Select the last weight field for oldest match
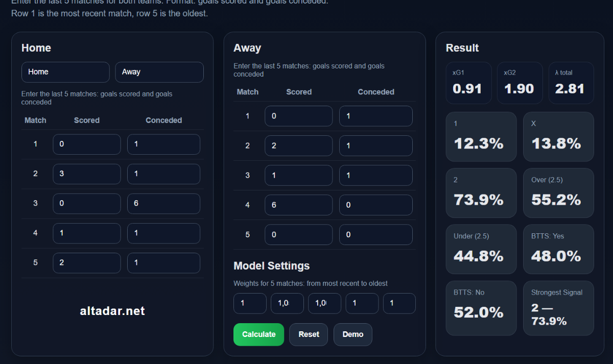The width and height of the screenshot is (613, 364). [x=399, y=303]
